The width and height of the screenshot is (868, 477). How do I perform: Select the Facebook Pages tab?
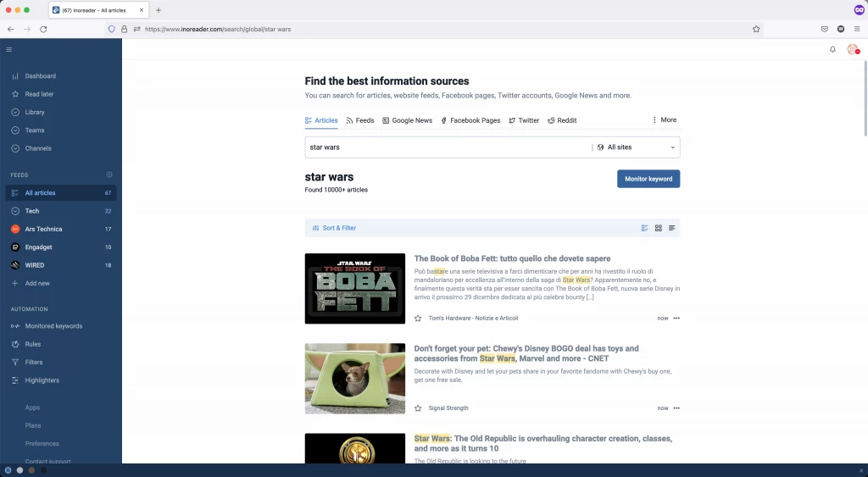pyautogui.click(x=470, y=120)
